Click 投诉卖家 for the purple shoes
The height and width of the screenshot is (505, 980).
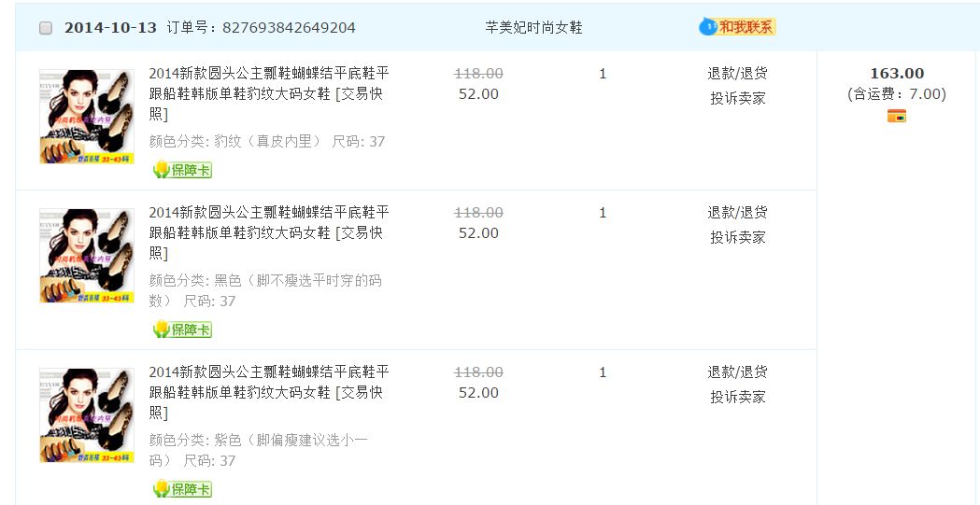737,397
